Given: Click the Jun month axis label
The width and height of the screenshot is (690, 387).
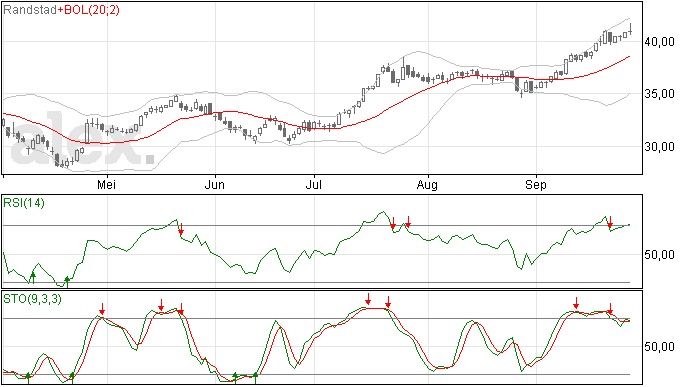Looking at the screenshot, I should (x=215, y=185).
